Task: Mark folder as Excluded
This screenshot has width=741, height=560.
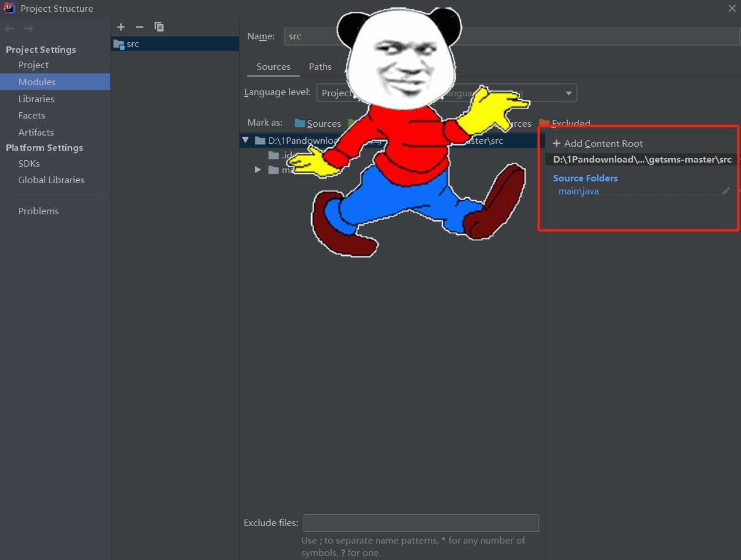Action: click(x=565, y=123)
